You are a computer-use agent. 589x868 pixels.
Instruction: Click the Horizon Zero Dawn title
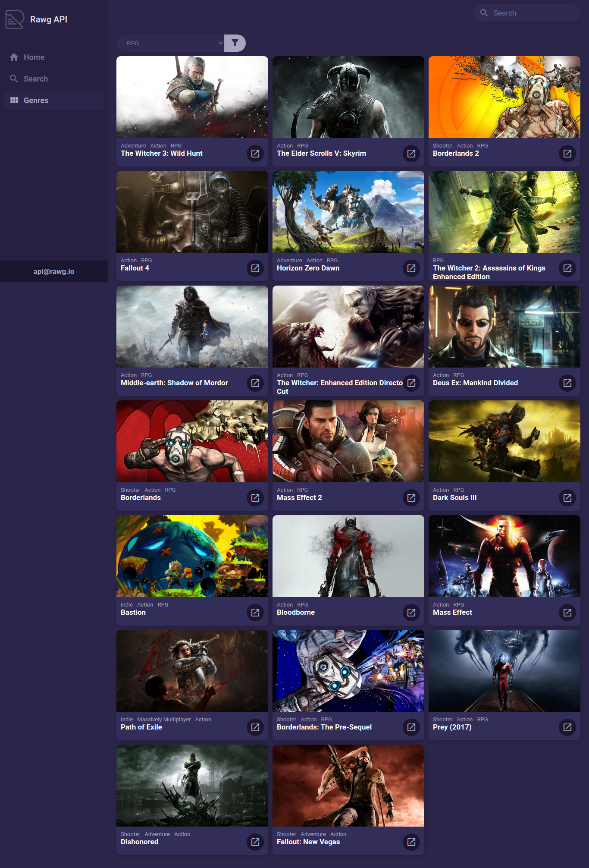tap(308, 268)
